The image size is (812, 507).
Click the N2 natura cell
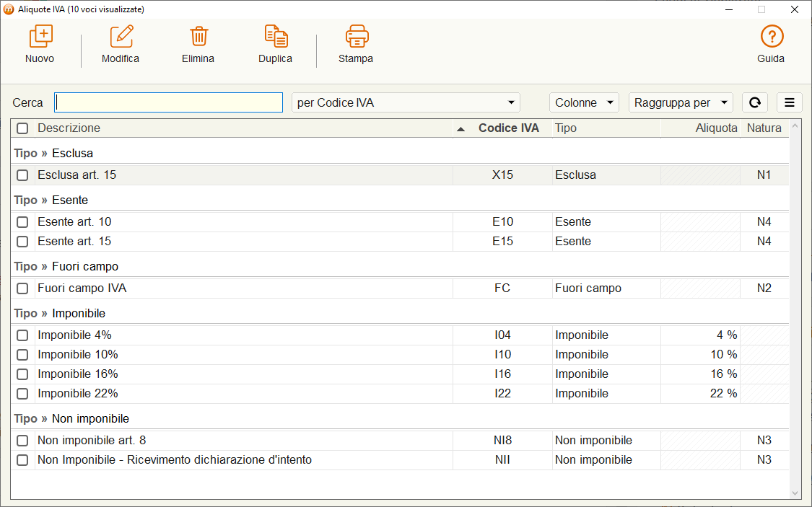764,288
